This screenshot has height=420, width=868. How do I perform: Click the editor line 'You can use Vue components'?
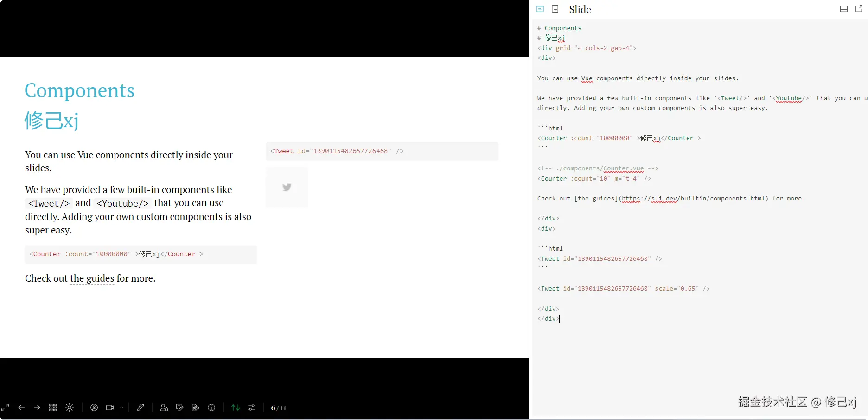pyautogui.click(x=638, y=78)
